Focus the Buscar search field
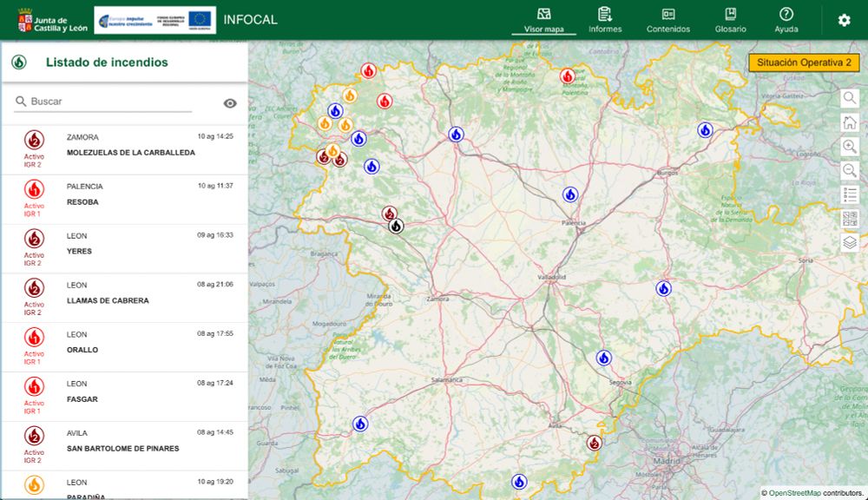Viewport: 868px width, 500px height. click(x=108, y=102)
